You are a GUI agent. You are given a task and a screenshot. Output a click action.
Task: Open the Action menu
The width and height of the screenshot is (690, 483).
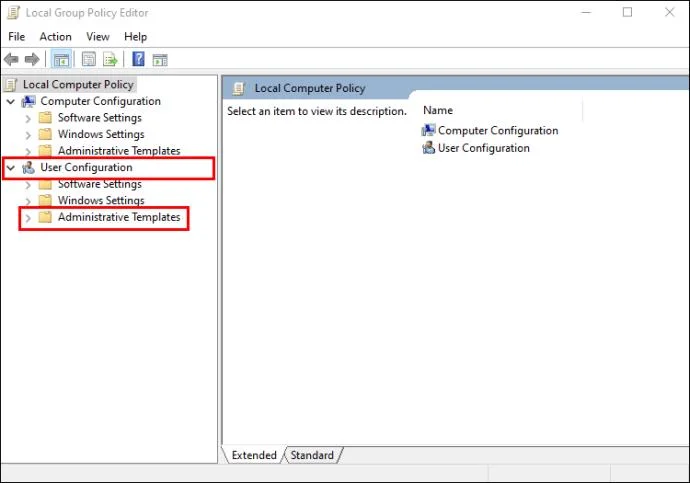tap(55, 37)
